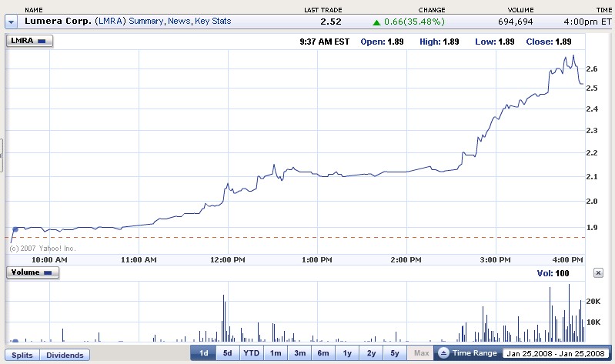Click the Open: 1.89 readout
This screenshot has width=615, height=364.
pyautogui.click(x=382, y=42)
